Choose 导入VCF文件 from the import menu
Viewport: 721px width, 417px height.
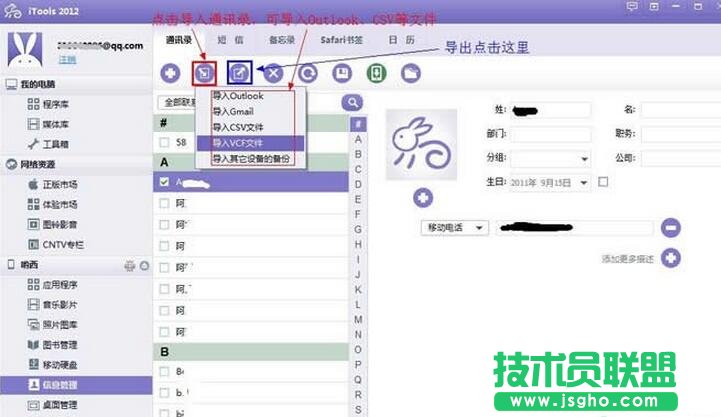click(251, 143)
